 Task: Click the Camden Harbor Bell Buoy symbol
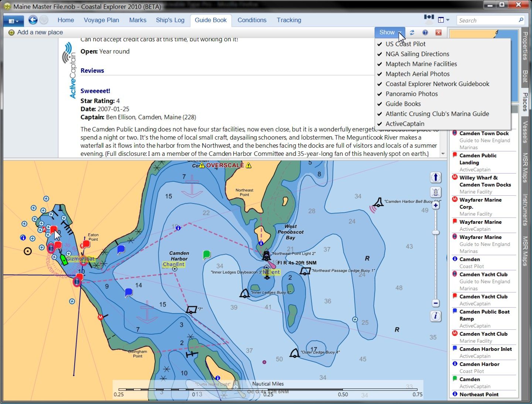(x=378, y=203)
